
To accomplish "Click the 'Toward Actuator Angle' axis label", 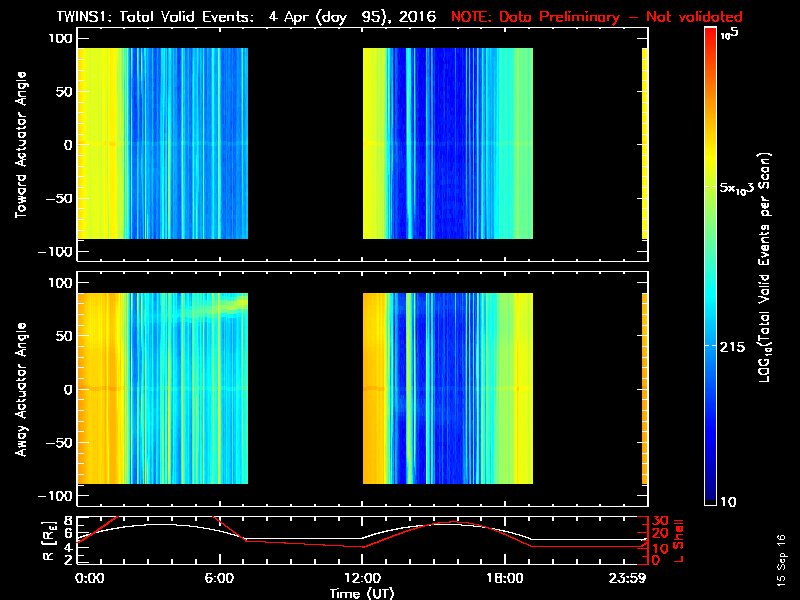I will point(21,145).
